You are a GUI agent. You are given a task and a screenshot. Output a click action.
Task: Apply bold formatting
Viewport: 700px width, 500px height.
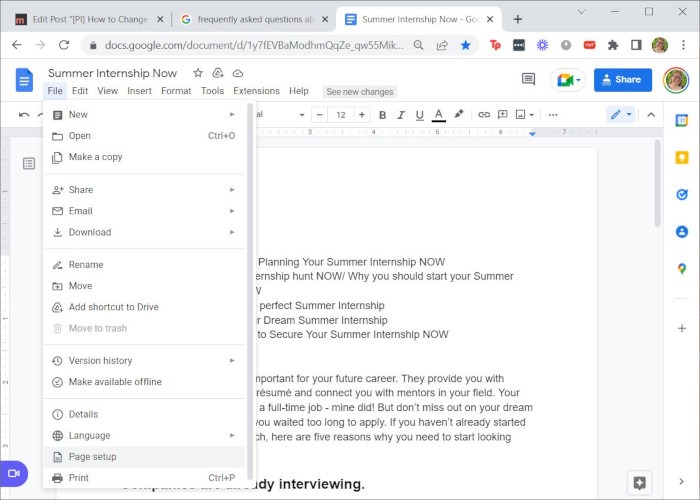pyautogui.click(x=382, y=115)
